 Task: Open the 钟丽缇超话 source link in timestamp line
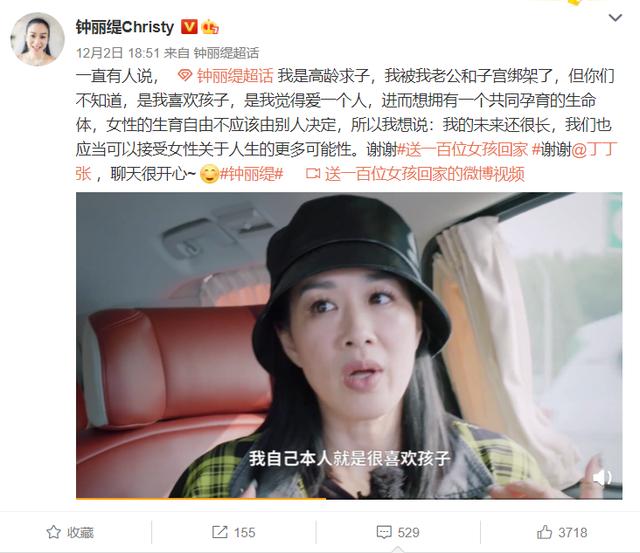click(x=226, y=53)
